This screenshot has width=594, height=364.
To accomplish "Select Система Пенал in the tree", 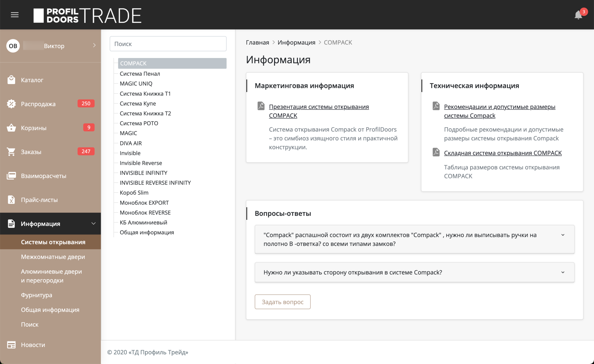I will 140,74.
